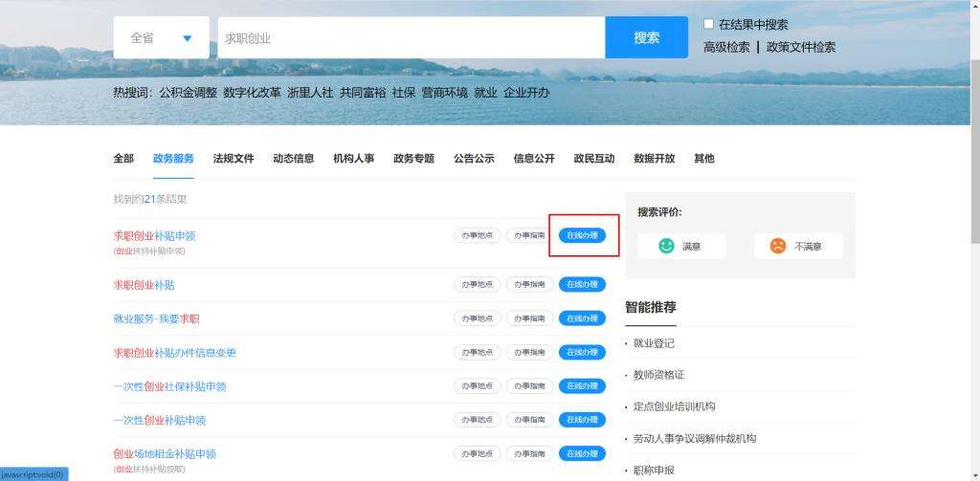Open recommended item 教师资格证
Image resolution: width=980 pixels, height=481 pixels.
[x=658, y=375]
